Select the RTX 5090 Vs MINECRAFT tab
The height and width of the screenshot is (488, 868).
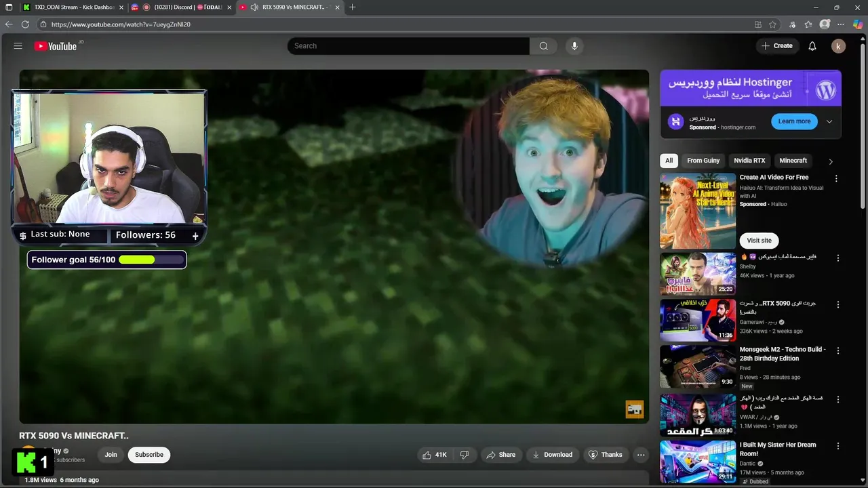290,7
